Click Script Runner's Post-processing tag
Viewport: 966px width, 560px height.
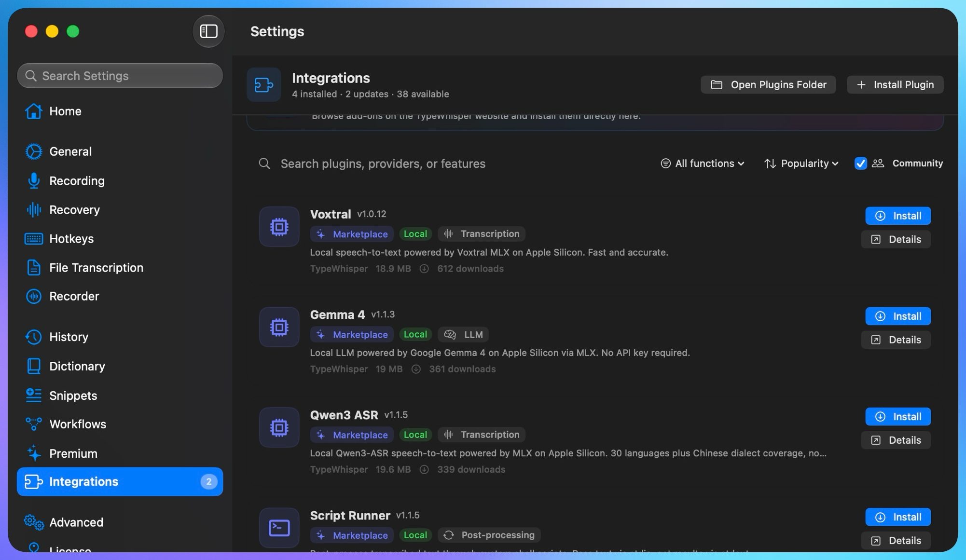(489, 535)
